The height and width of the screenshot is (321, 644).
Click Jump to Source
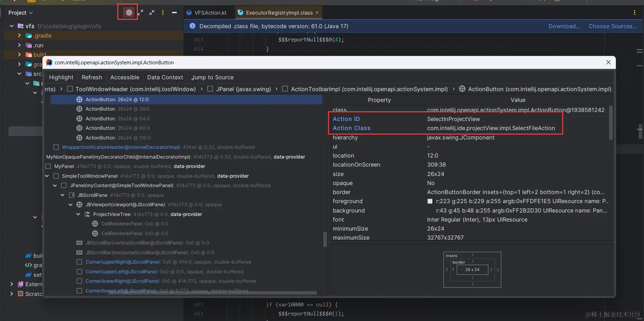[212, 77]
